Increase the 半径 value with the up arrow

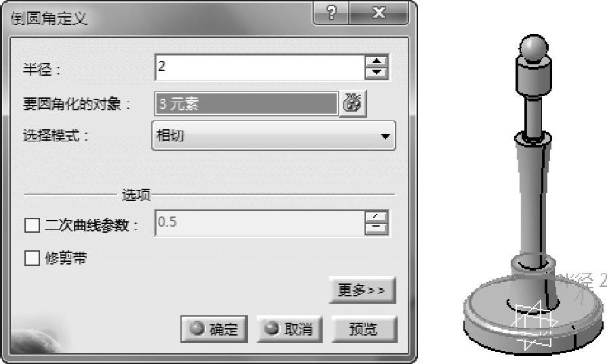pyautogui.click(x=377, y=62)
